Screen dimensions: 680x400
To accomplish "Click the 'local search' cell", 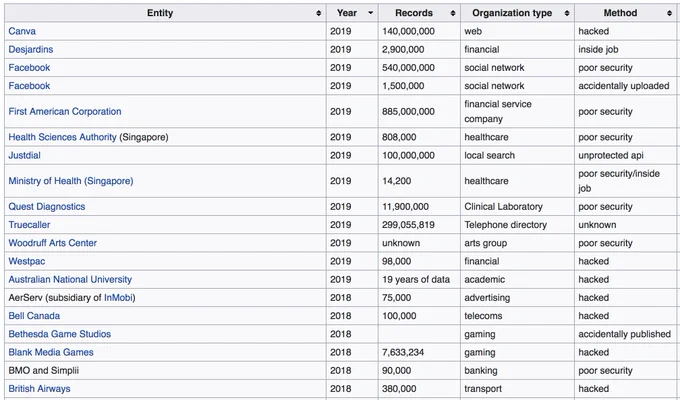I will pos(517,155).
